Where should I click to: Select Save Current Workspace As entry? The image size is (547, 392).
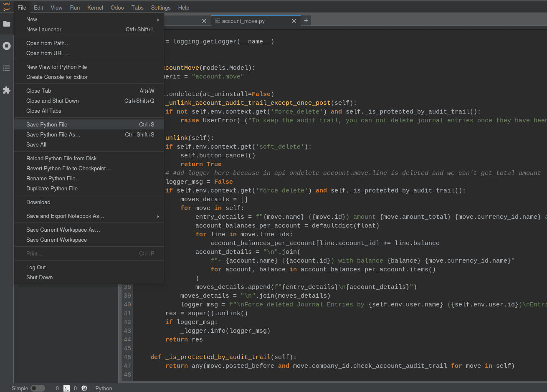tap(89, 230)
